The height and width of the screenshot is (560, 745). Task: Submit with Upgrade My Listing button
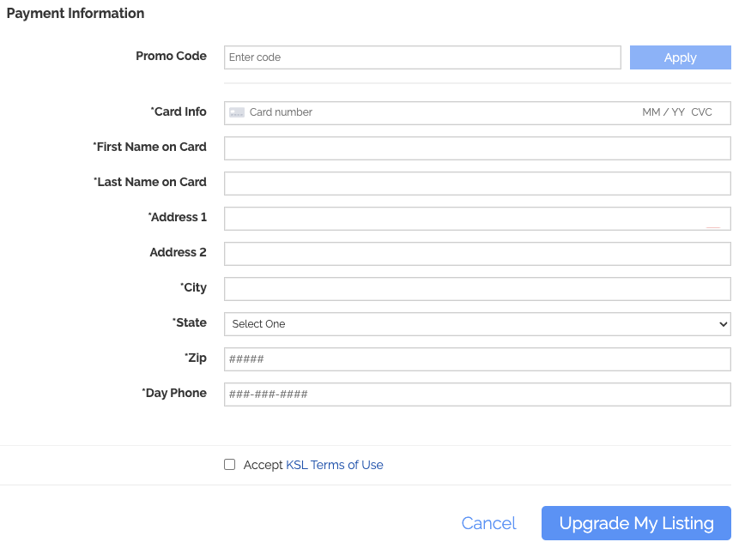pyautogui.click(x=636, y=523)
